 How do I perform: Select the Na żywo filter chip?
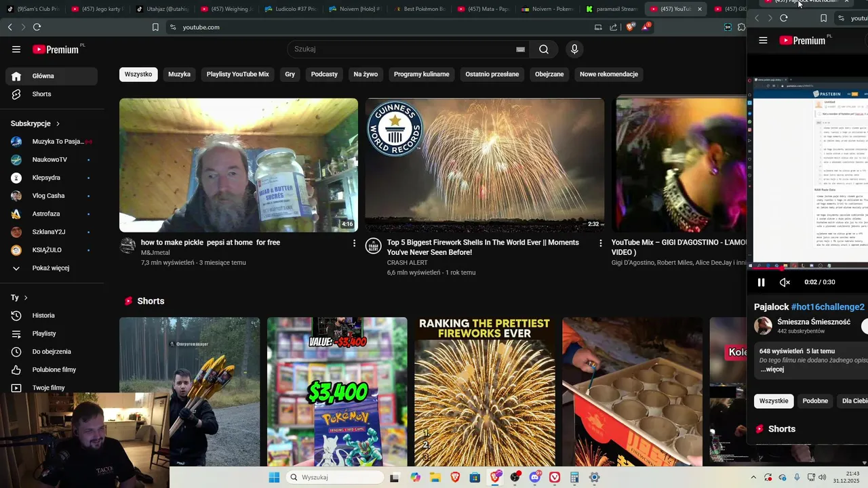pos(366,75)
